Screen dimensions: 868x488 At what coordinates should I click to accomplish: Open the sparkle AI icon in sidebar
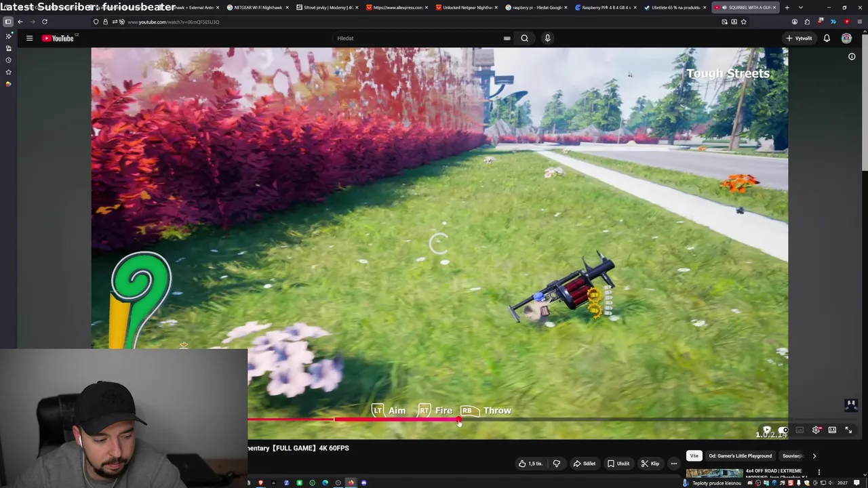(8, 36)
